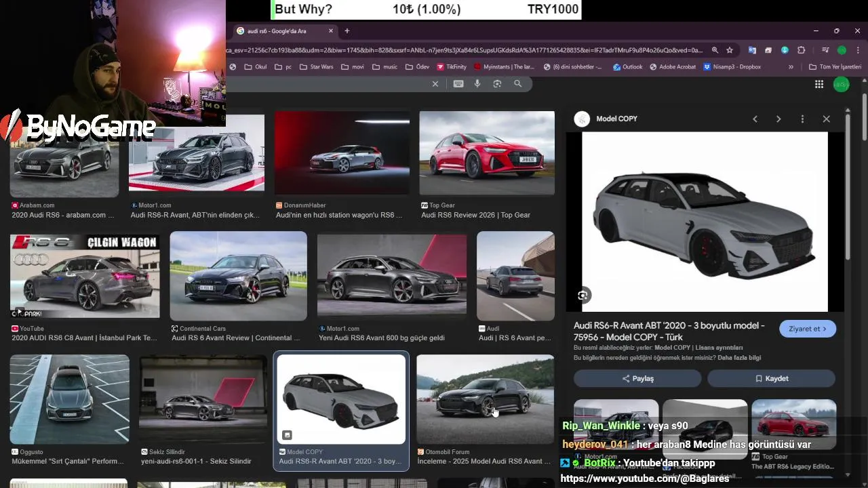Viewport: 868px width, 488px height.
Task: Open the media control toolbar icon
Action: [x=825, y=50]
